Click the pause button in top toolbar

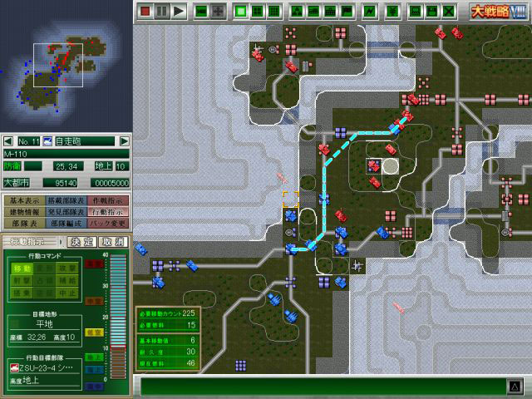pos(161,12)
